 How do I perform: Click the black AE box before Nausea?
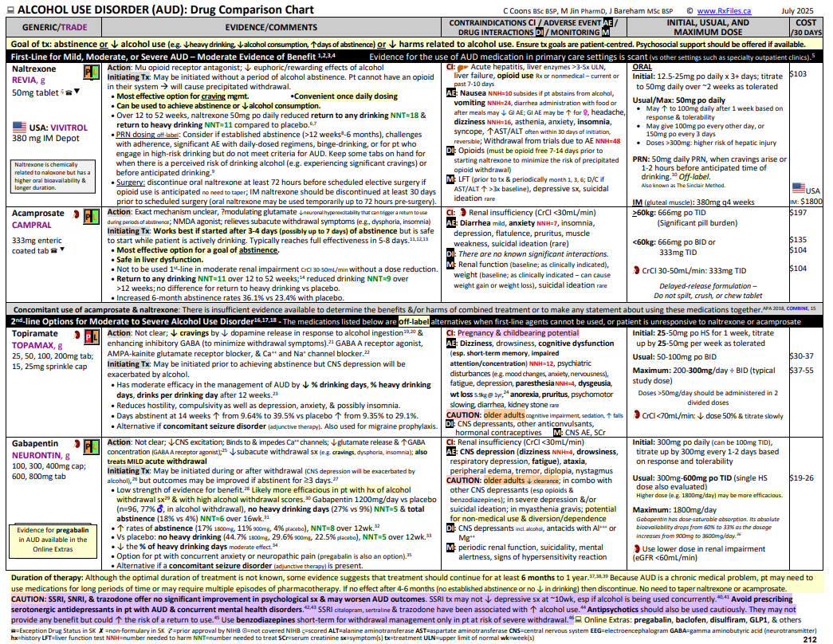(x=451, y=93)
